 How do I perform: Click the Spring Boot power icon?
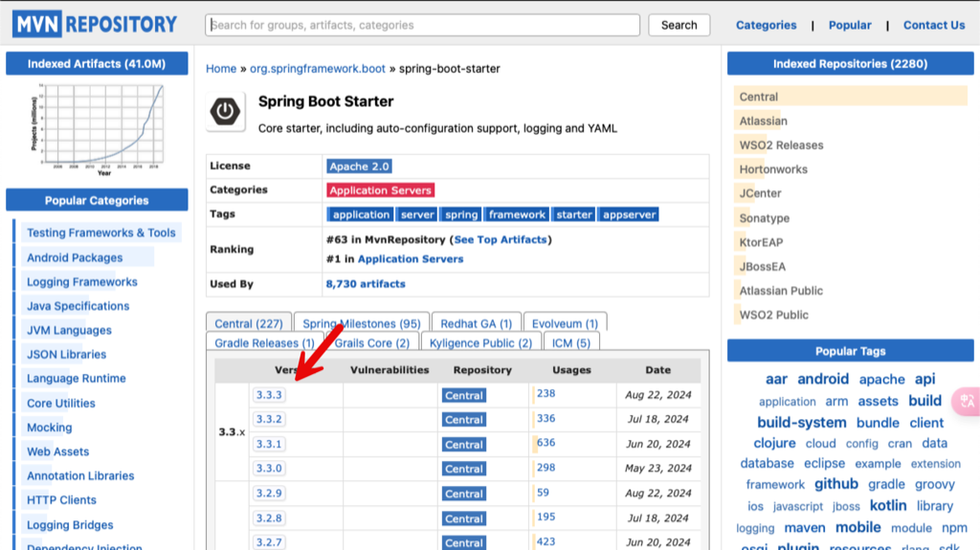(x=226, y=112)
